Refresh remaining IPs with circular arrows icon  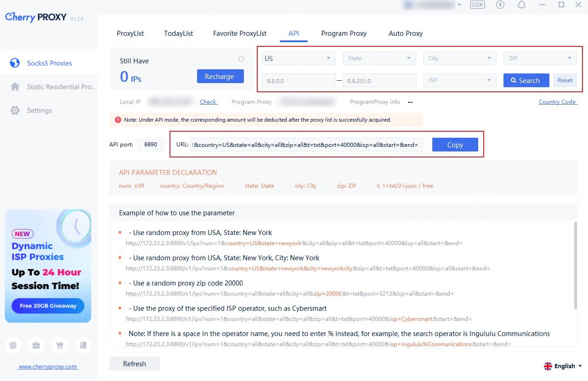point(241,59)
